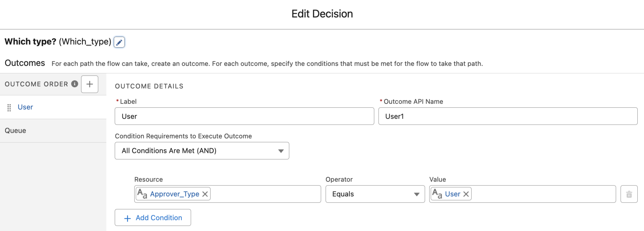Click the text icon of the User value pill
This screenshot has height=231, width=644.
coord(437,194)
